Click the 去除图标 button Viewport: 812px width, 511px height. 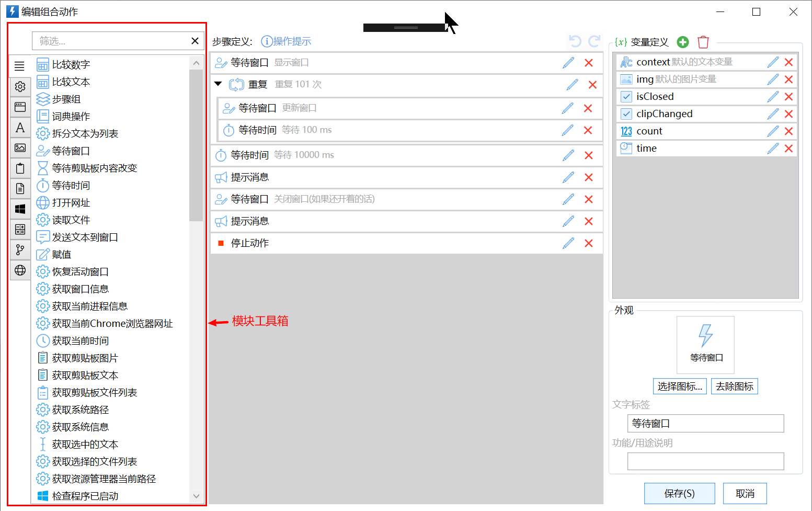pos(735,387)
